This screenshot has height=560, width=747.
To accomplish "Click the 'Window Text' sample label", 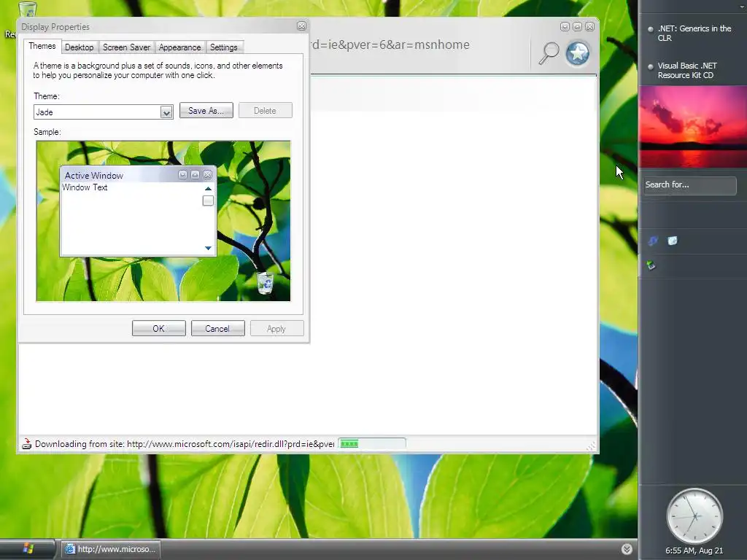I will point(85,187).
